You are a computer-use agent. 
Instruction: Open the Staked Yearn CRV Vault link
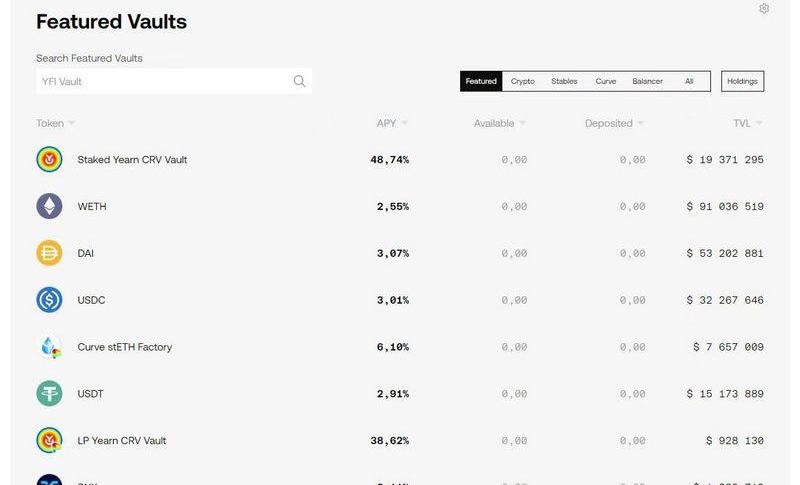click(x=132, y=159)
